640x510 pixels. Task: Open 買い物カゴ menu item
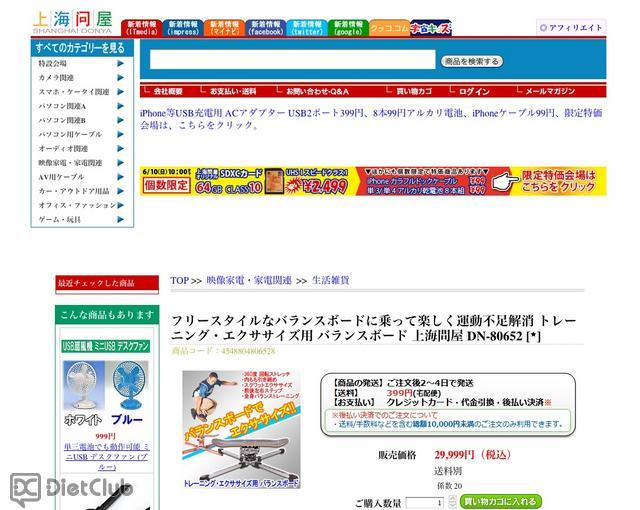414,91
